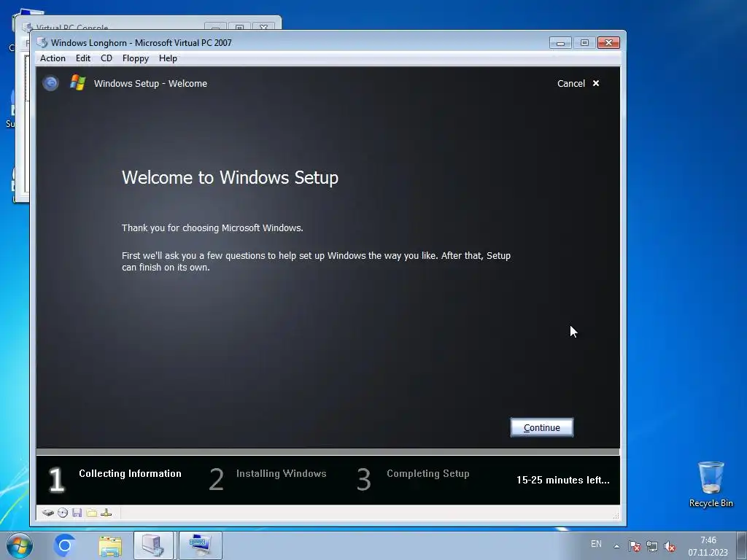
Task: Open the Recycle Bin on the desktop
Action: tap(711, 484)
